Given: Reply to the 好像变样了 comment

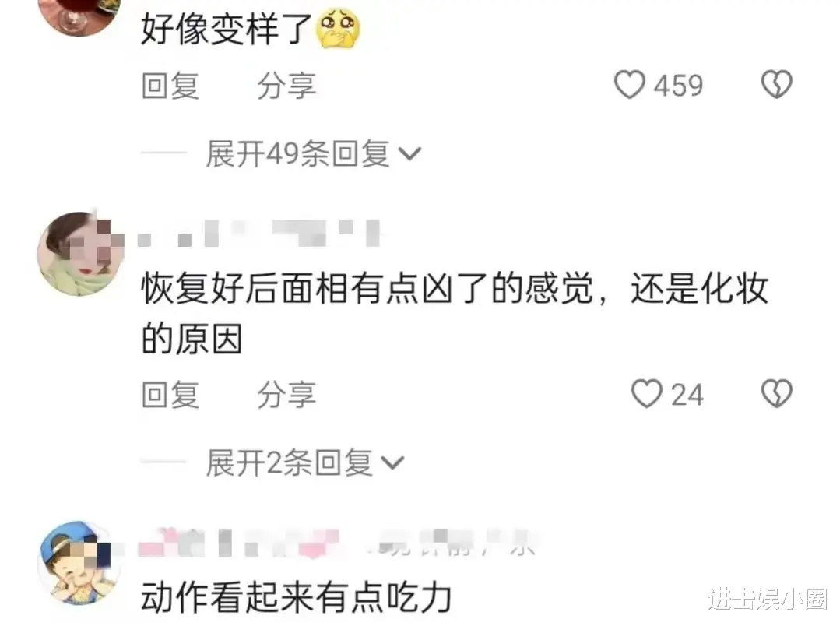Looking at the screenshot, I should pyautogui.click(x=171, y=86).
